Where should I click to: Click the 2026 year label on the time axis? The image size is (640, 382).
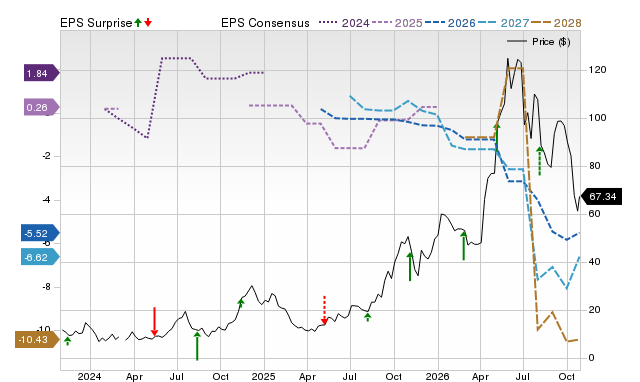click(x=437, y=376)
